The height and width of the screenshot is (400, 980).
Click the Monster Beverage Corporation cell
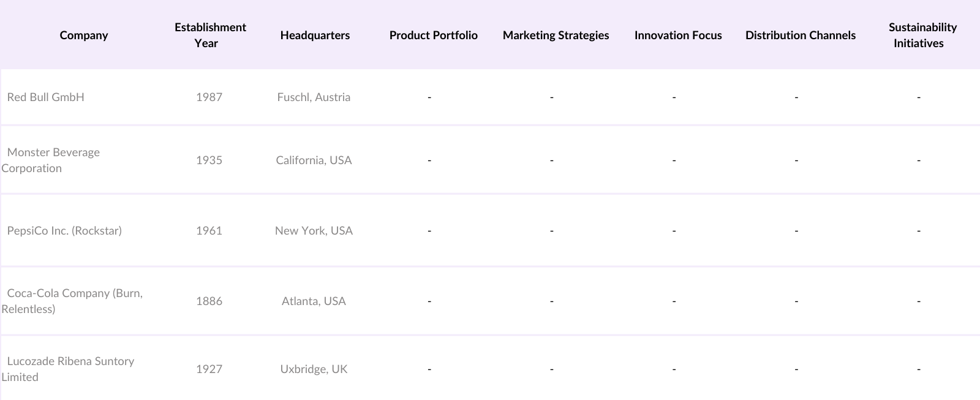(53, 160)
